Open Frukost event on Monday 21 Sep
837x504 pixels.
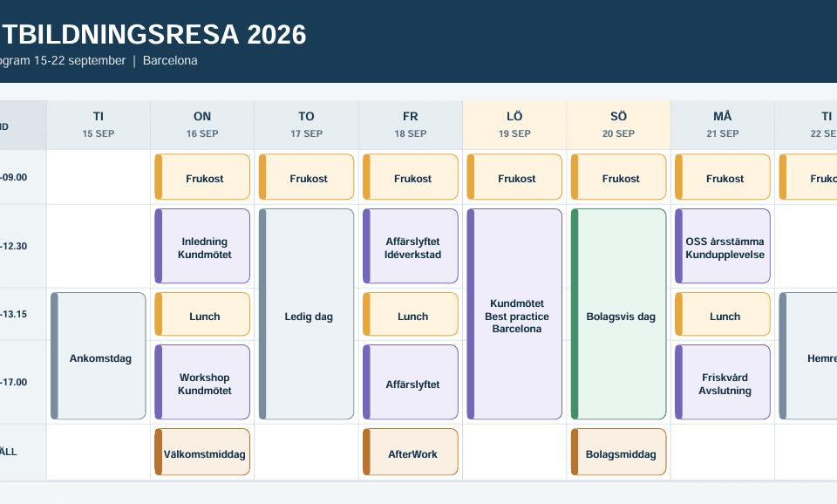click(723, 177)
